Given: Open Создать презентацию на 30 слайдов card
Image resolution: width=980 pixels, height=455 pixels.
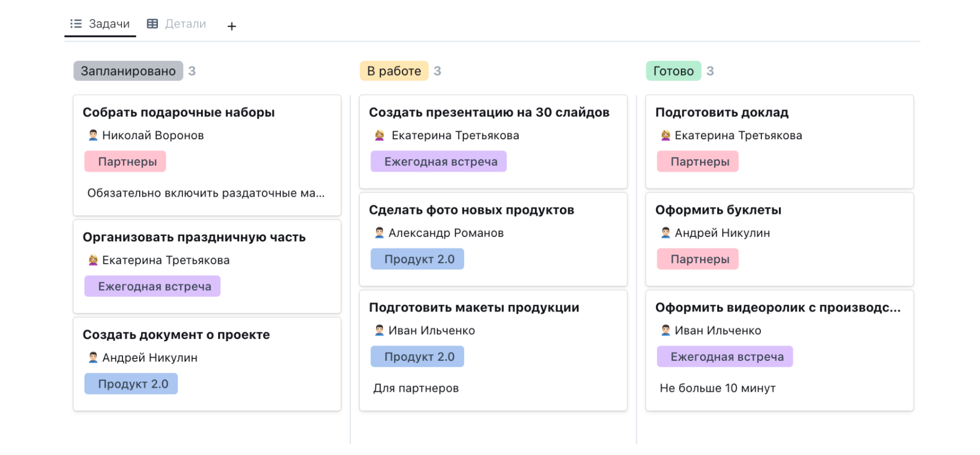Looking at the screenshot, I should tap(489, 112).
